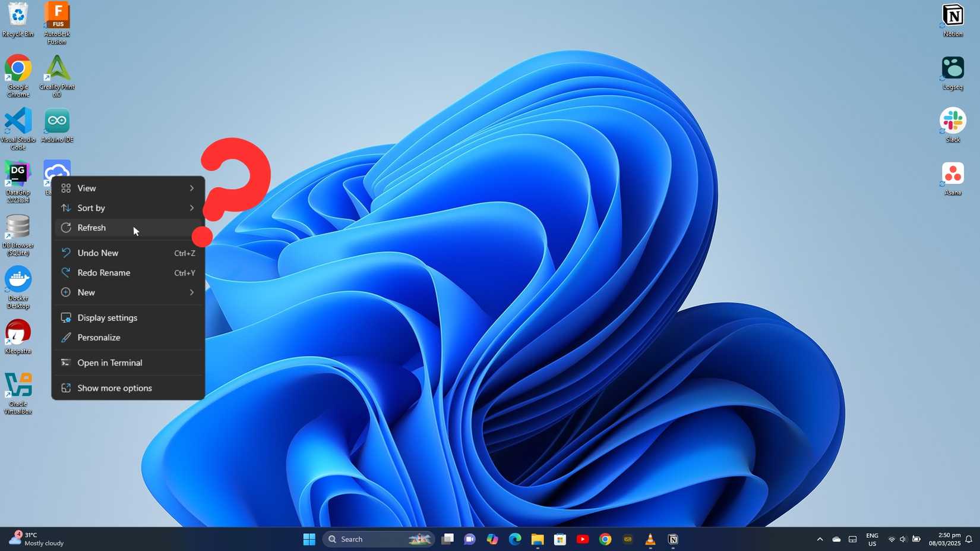Choose Display settings from the menu

(x=128, y=317)
